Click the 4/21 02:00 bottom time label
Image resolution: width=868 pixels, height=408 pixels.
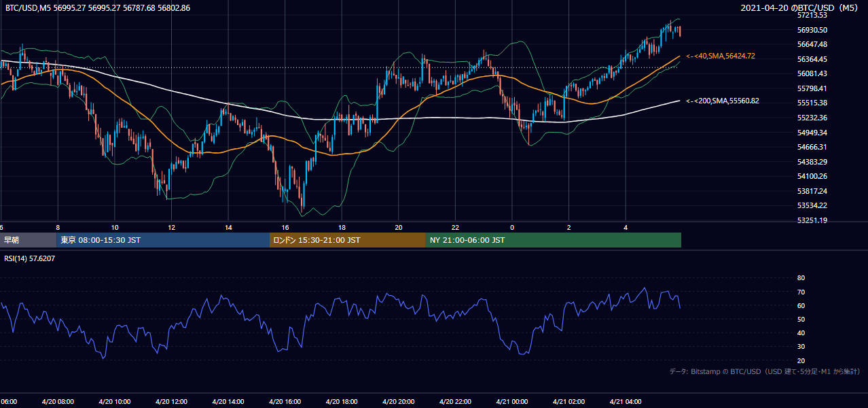click(569, 402)
